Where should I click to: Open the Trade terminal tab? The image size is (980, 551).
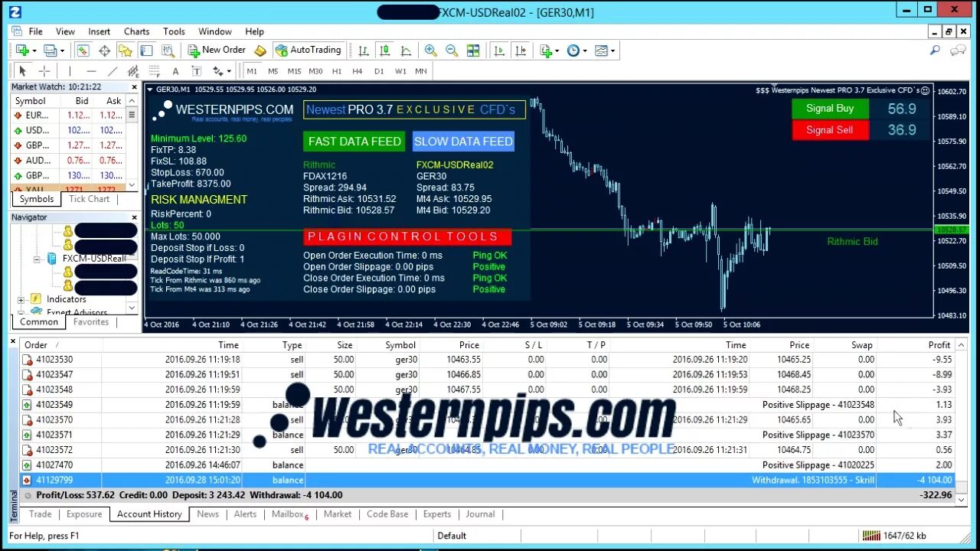click(x=41, y=514)
